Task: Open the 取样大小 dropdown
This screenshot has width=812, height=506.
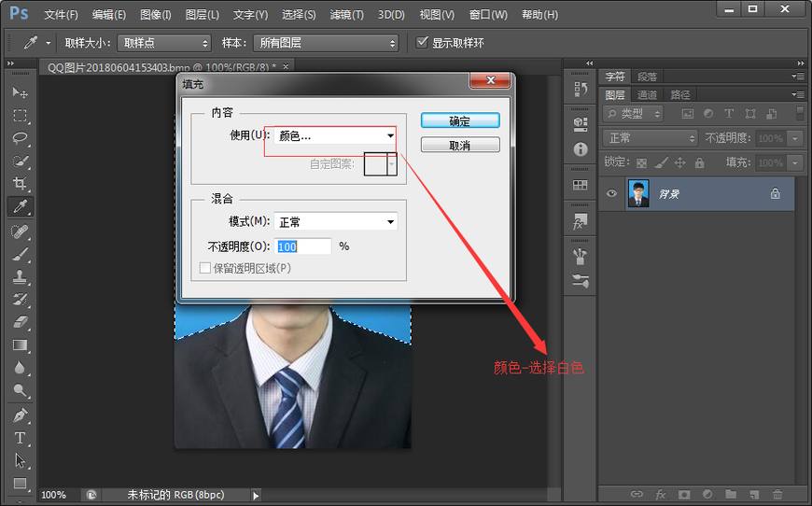Action: [164, 43]
